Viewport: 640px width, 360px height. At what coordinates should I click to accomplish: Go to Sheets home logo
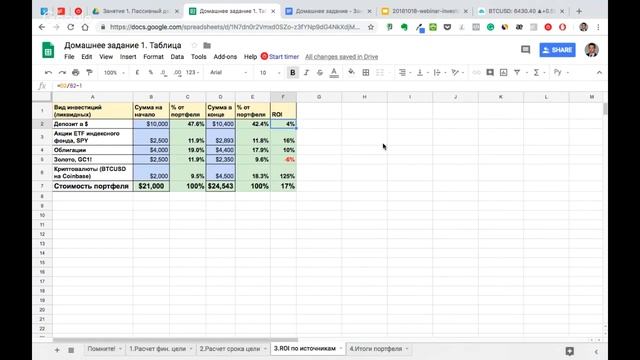[x=48, y=50]
